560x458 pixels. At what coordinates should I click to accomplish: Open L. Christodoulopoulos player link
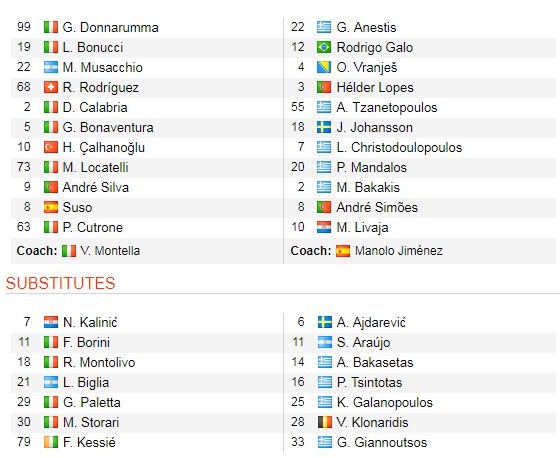(x=399, y=148)
